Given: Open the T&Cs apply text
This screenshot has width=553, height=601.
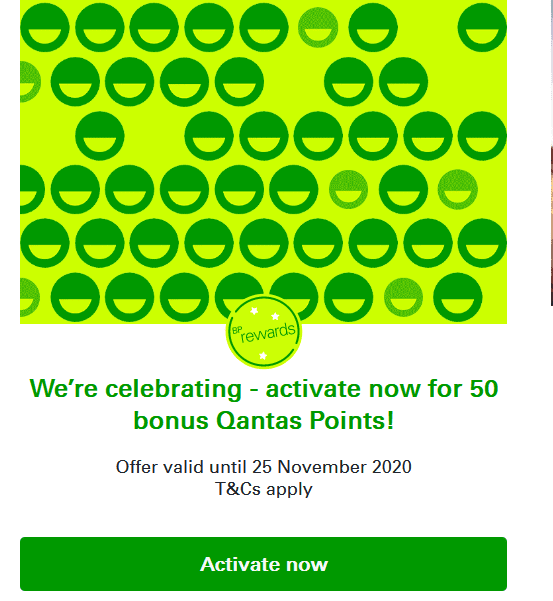Looking at the screenshot, I should (x=264, y=489).
